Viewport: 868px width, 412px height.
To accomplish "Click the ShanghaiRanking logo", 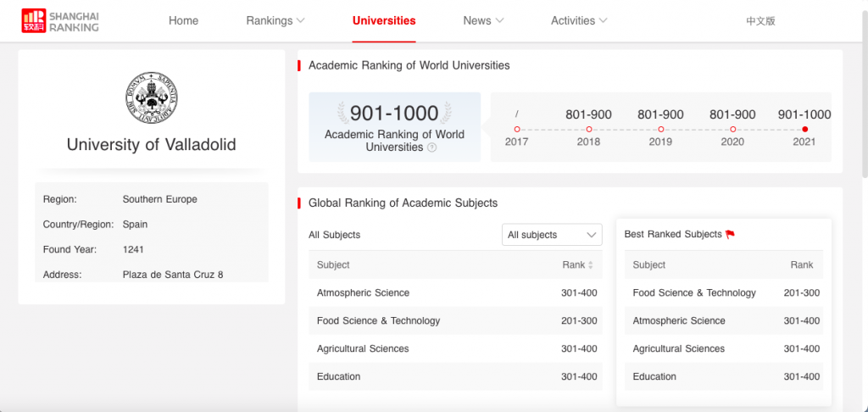I will pyautogui.click(x=60, y=20).
